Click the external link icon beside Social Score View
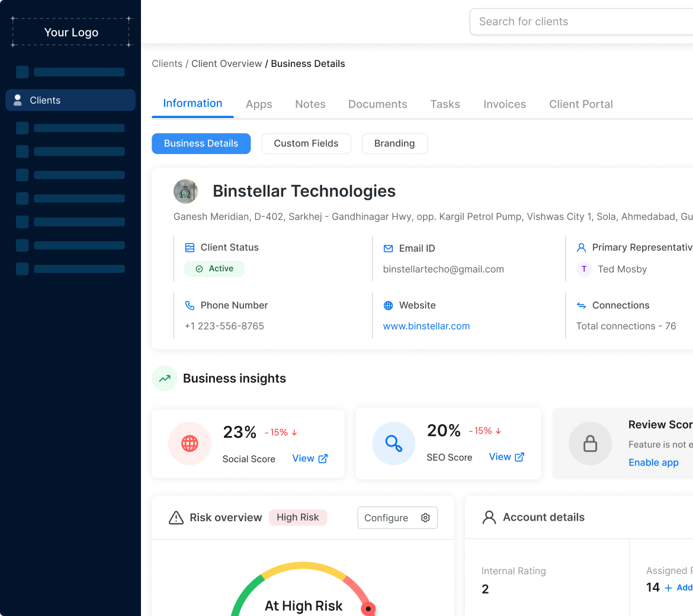The height and width of the screenshot is (616, 693). [323, 458]
